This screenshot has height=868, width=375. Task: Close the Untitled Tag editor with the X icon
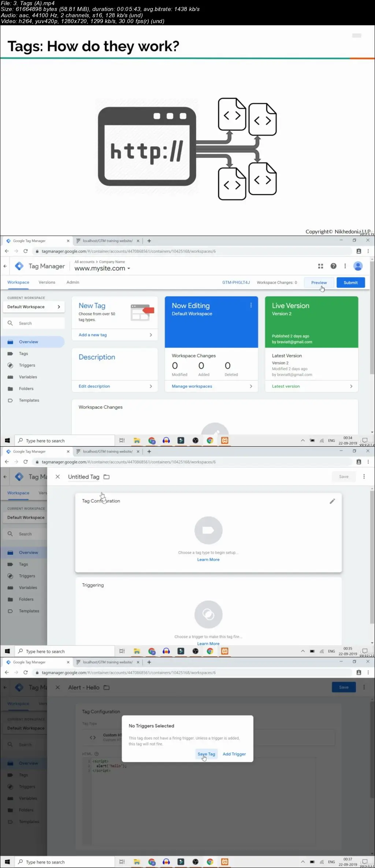pyautogui.click(x=57, y=477)
